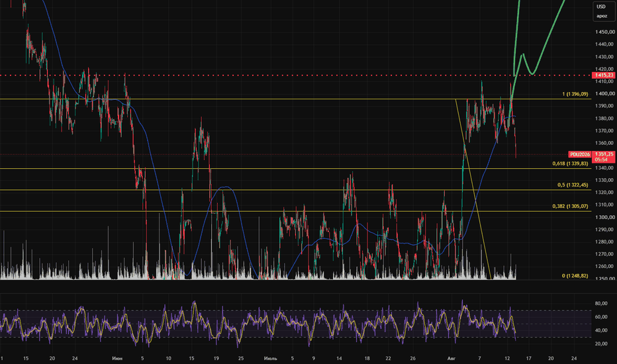Image resolution: width=617 pixels, height=364 pixels.
Task: Click date label 12 on time axis
Action: [507, 359]
